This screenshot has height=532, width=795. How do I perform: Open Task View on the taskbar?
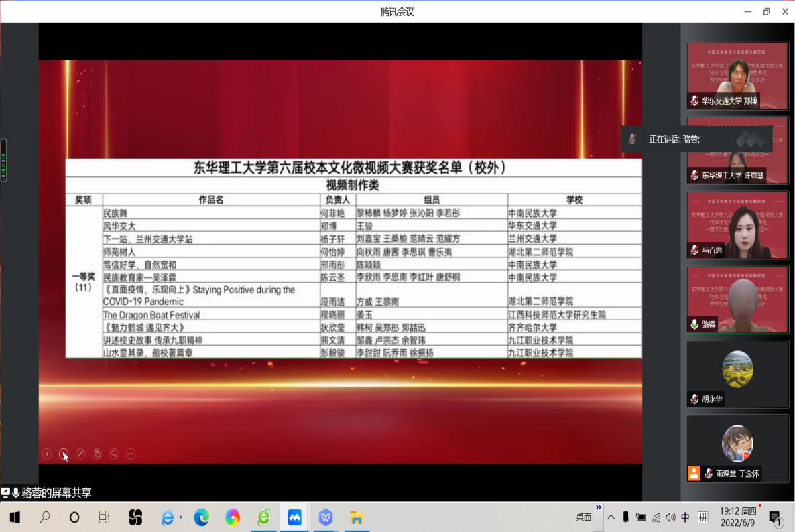coord(104,517)
